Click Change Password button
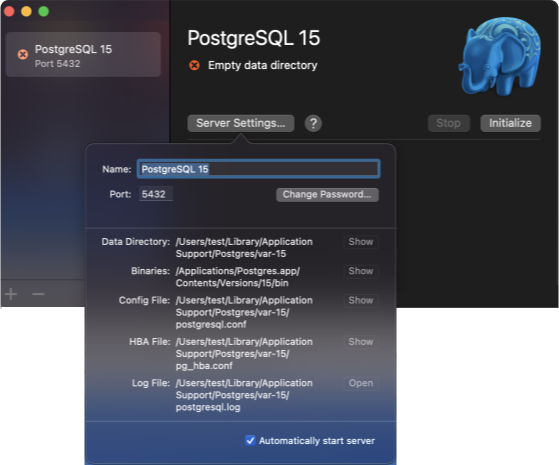This screenshot has height=465, width=559. coord(327,195)
